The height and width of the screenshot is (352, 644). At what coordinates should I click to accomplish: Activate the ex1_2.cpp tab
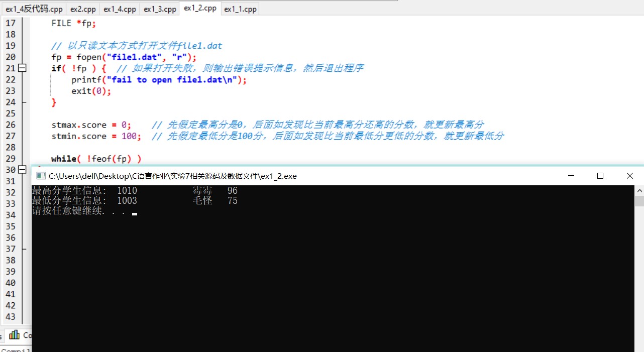point(200,8)
